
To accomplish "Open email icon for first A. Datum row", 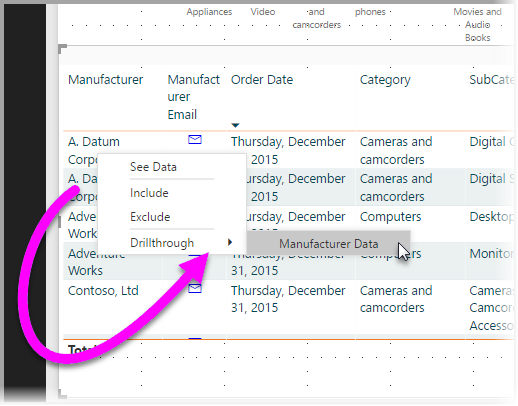I will (195, 139).
